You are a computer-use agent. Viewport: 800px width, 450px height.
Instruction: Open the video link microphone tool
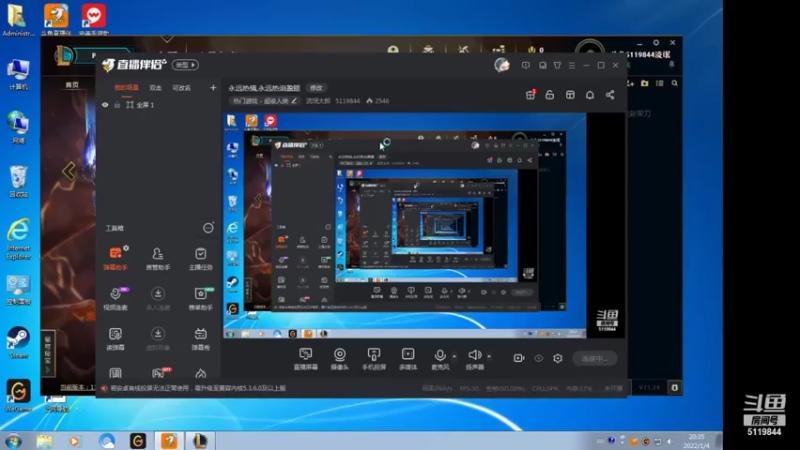tap(115, 298)
